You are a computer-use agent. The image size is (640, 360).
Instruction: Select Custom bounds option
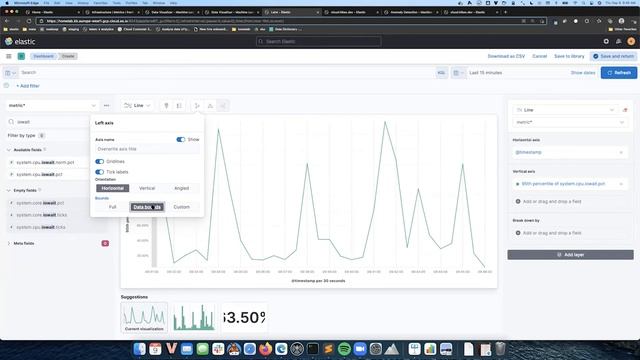[x=182, y=207]
